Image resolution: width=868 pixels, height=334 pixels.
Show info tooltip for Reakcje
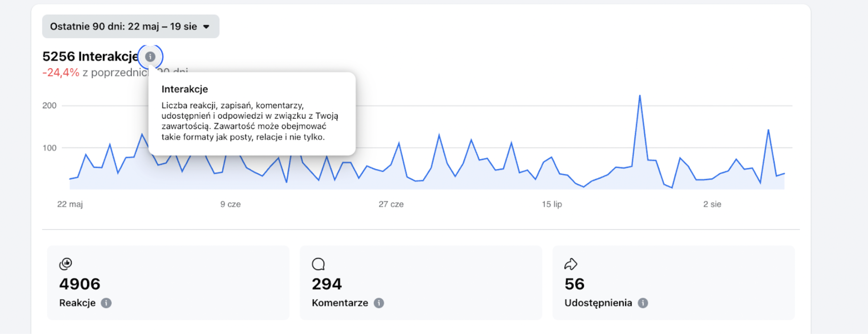click(106, 303)
